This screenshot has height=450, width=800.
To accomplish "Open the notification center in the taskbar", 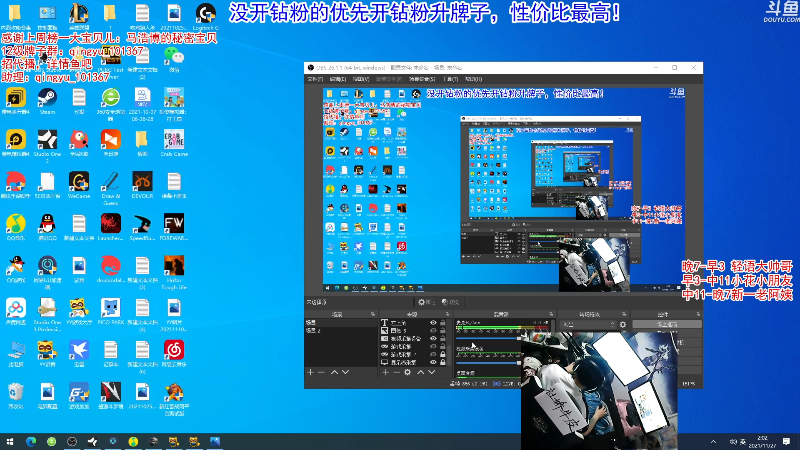I will tap(787, 441).
